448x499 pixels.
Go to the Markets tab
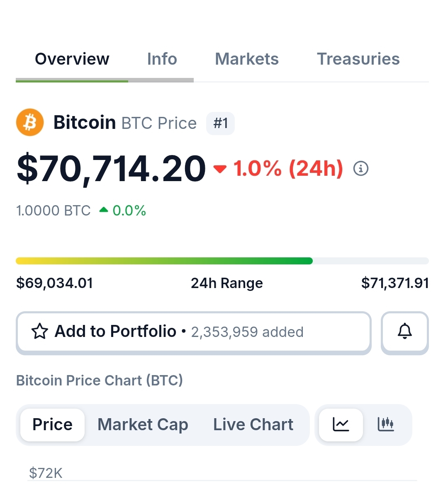tap(247, 59)
